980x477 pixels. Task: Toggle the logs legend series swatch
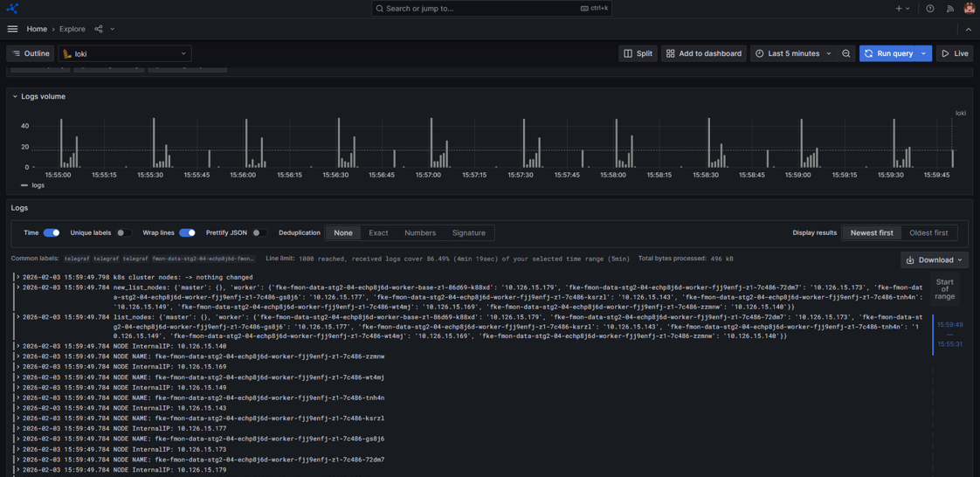pyautogui.click(x=24, y=185)
